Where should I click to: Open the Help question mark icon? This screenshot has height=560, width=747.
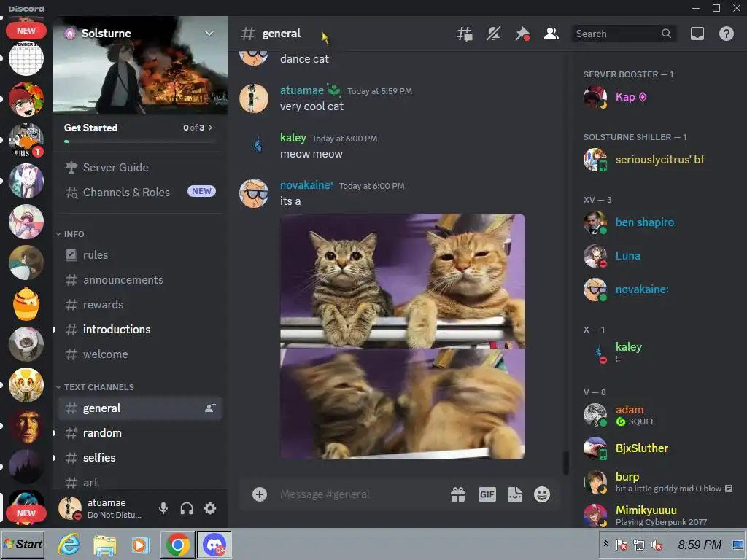pyautogui.click(x=727, y=34)
